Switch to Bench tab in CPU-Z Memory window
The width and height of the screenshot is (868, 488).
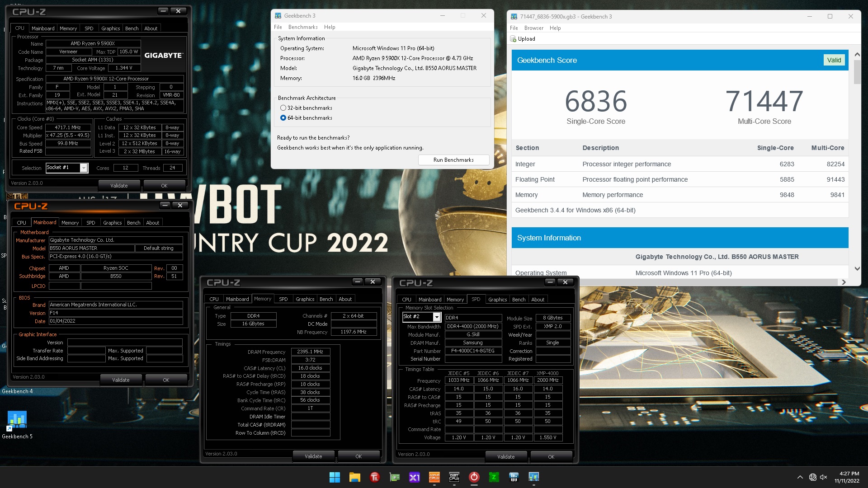coord(326,299)
